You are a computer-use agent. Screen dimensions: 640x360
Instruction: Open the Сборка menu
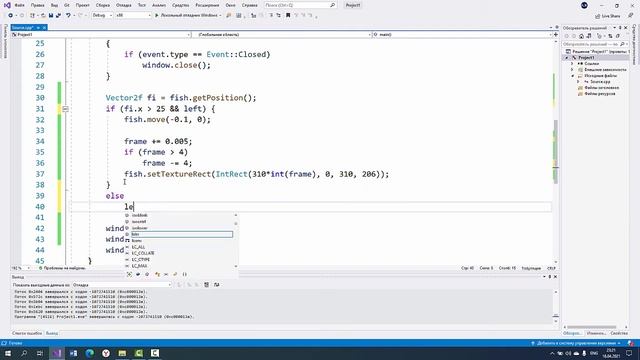click(102, 5)
